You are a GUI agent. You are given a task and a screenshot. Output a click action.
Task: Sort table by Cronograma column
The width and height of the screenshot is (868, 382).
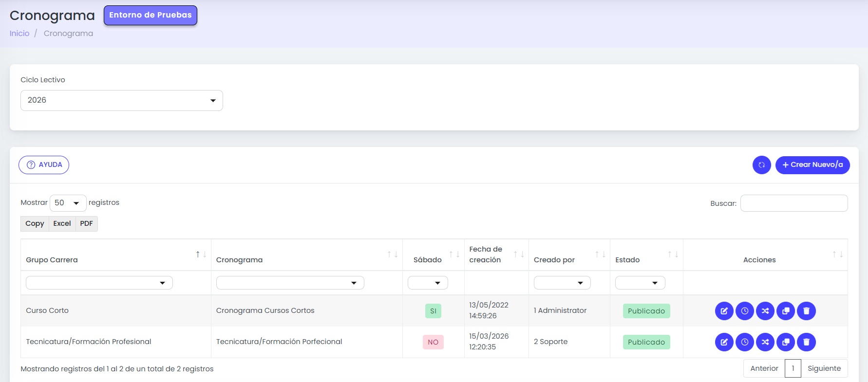point(307,255)
